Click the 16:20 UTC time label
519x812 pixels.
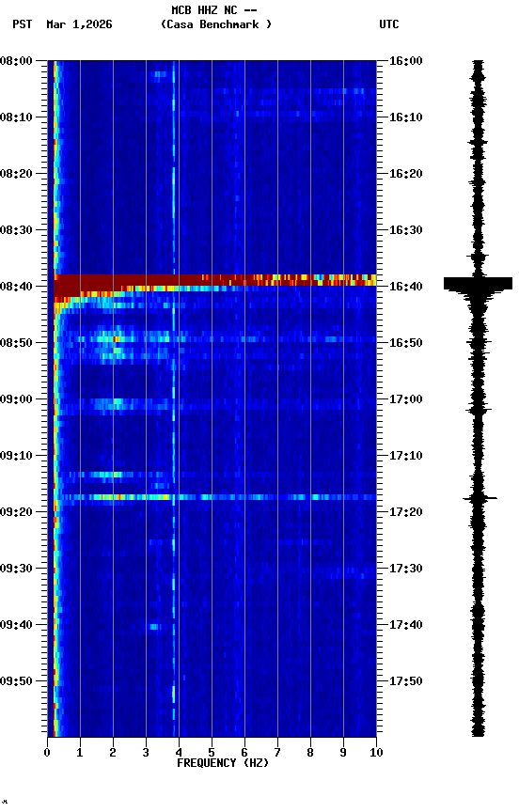coord(406,174)
